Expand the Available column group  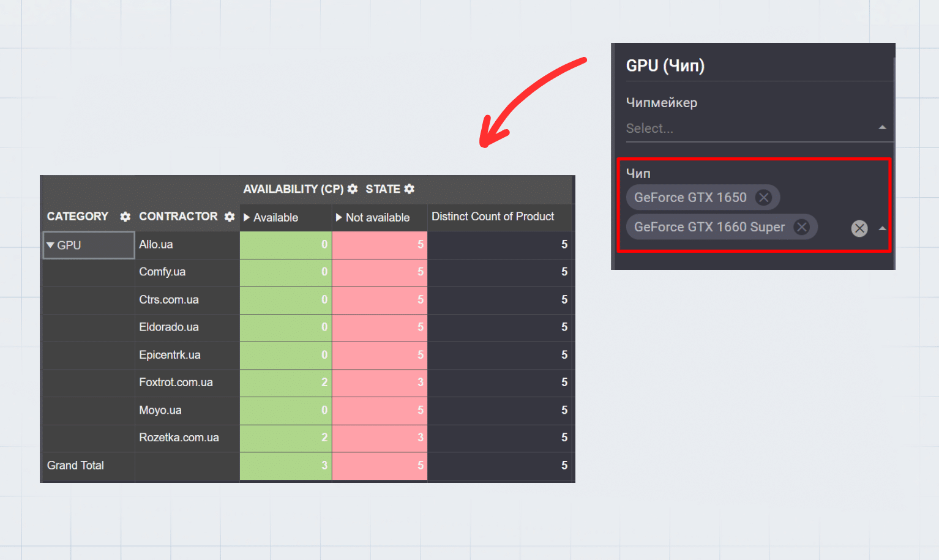click(x=247, y=217)
